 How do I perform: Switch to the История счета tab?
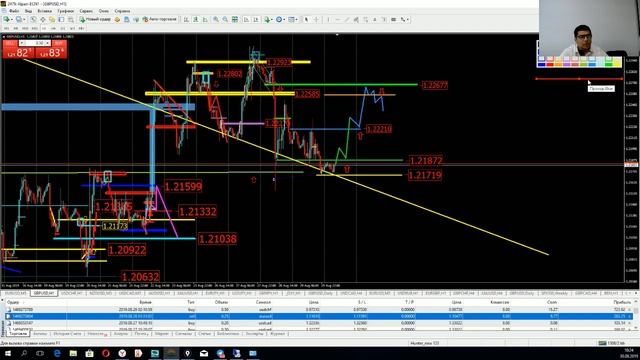(x=67, y=334)
